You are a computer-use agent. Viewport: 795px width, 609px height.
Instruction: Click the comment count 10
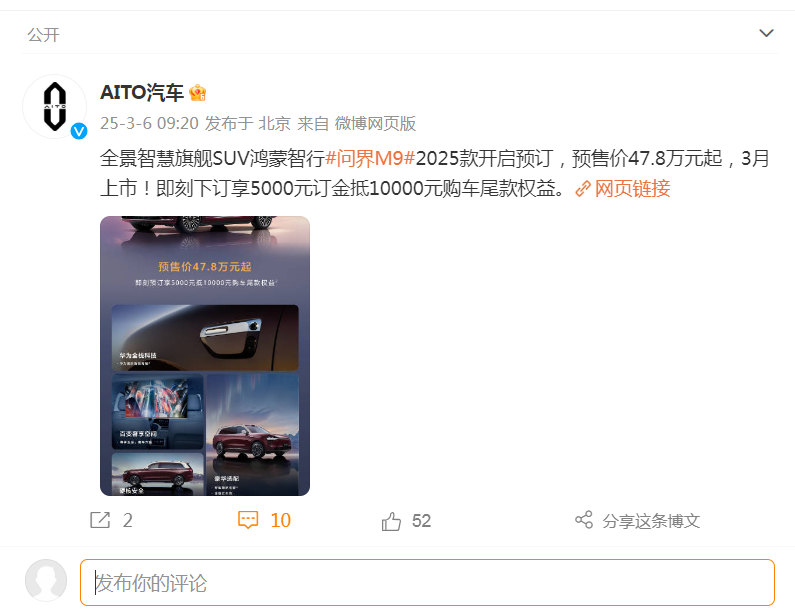[x=280, y=520]
